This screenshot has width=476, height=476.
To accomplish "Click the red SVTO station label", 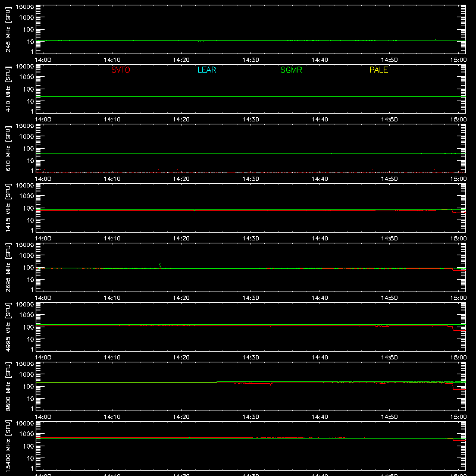I will pos(121,70).
